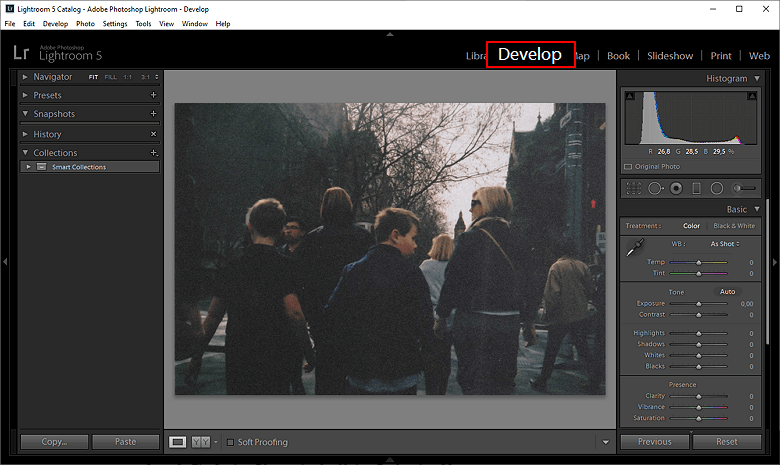Expand the Smart Collections tree row

pyautogui.click(x=28, y=167)
